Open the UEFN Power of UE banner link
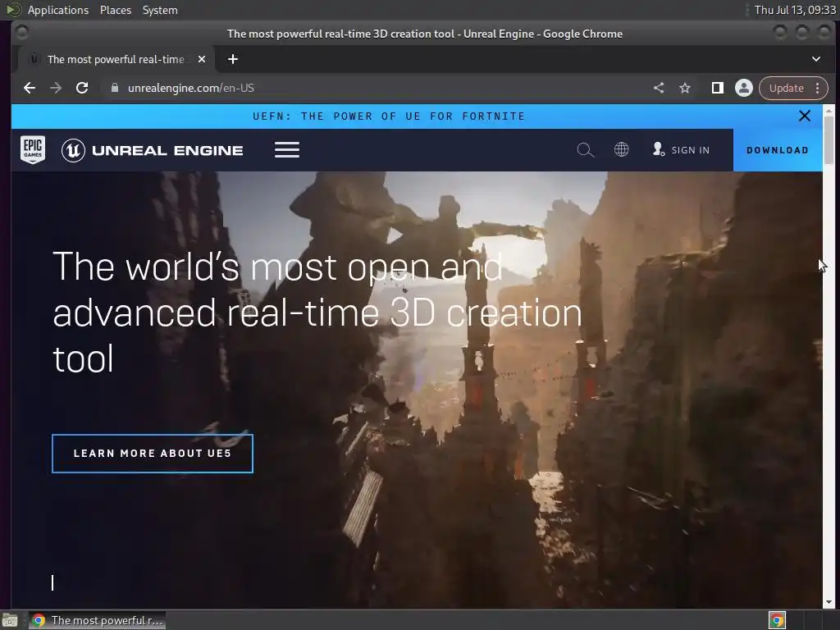The width and height of the screenshot is (840, 630). click(389, 116)
